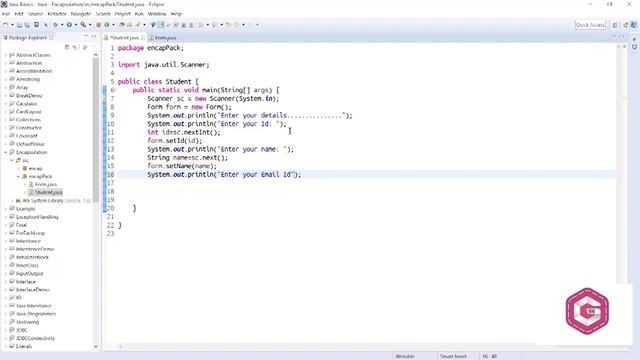Open the Run configurations dropdown arrow

[76, 25]
